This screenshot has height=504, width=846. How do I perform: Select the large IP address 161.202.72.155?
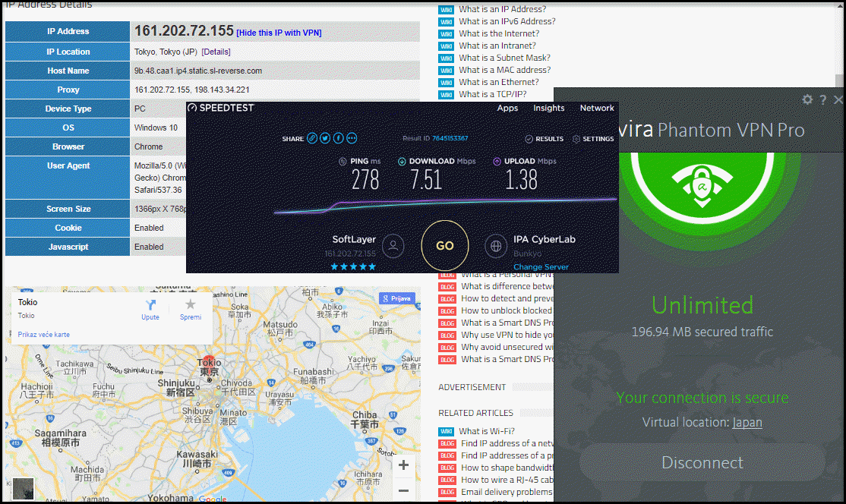(184, 30)
